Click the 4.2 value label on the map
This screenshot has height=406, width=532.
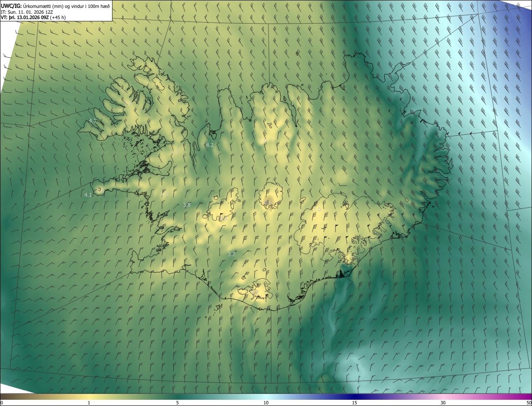pyautogui.click(x=209, y=145)
